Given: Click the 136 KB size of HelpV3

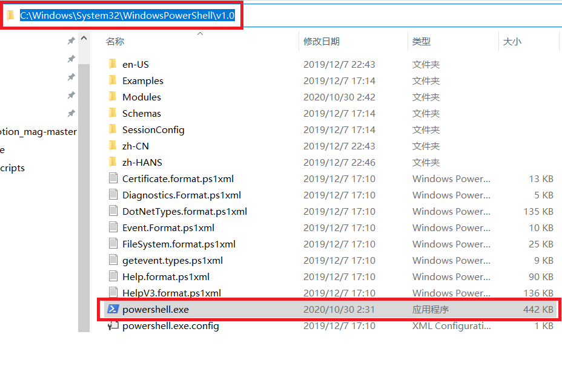Looking at the screenshot, I should (538, 293).
